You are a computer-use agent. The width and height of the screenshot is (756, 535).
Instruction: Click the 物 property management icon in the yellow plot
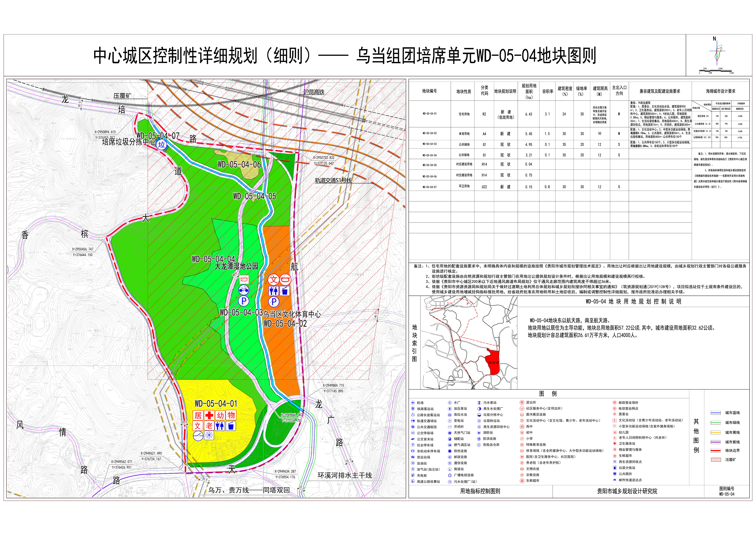pos(231,415)
